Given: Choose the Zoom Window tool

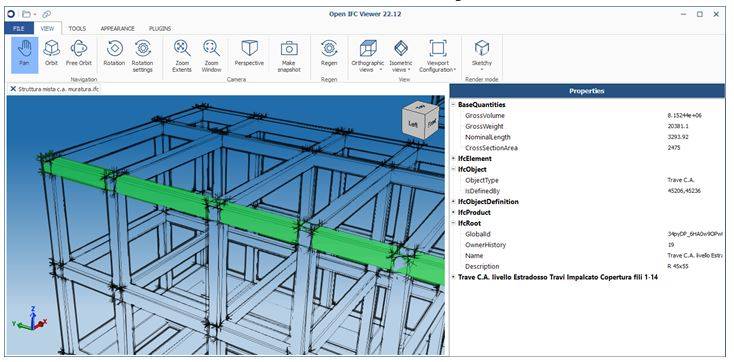Looking at the screenshot, I should (211, 56).
